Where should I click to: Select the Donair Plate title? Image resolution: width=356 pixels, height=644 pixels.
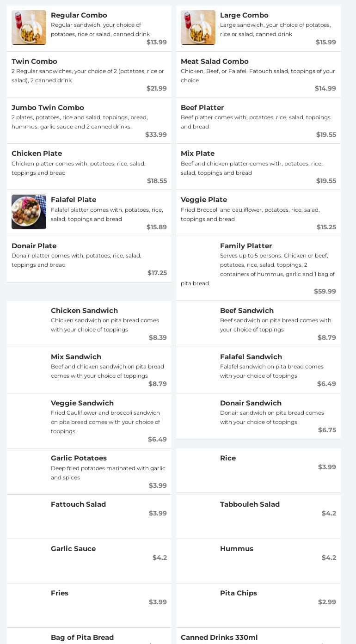pyautogui.click(x=34, y=246)
